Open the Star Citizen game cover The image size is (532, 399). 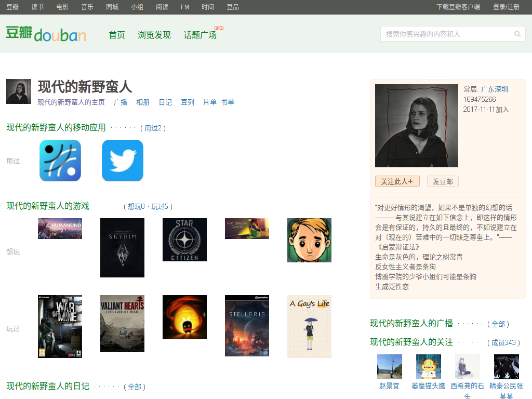click(184, 240)
